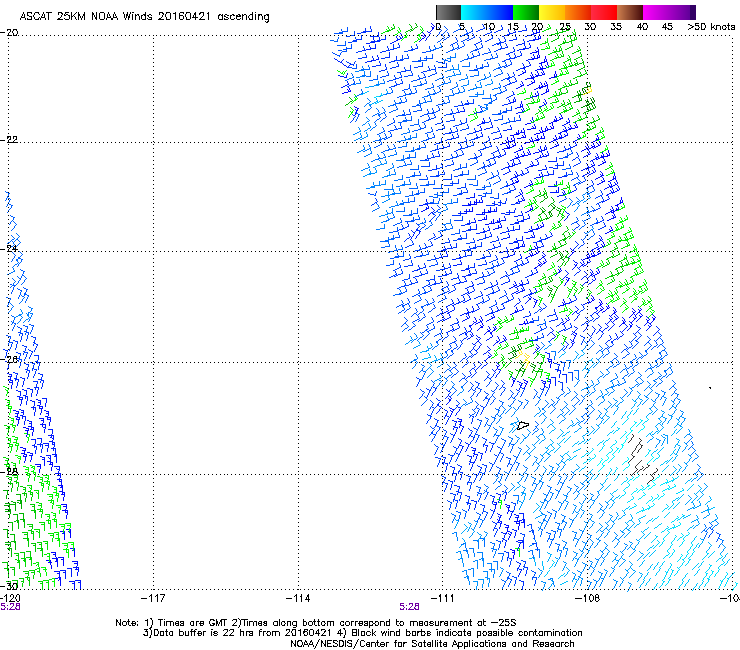Screen dimensions: 740x650
Task: Click the plot title 'ASCAT 25KM NOAA Winds 20160421 ascending'
Action: [x=144, y=17]
